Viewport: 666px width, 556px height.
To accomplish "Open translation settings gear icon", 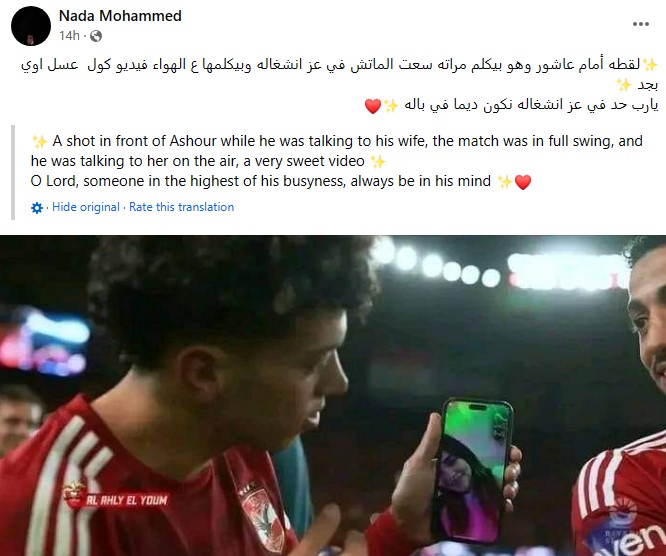I will 37,208.
